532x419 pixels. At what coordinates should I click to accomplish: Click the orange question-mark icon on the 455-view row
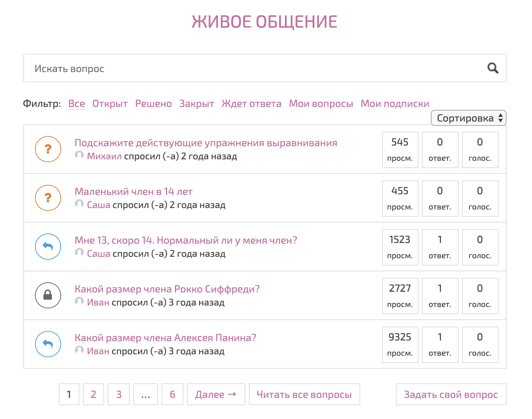click(48, 198)
